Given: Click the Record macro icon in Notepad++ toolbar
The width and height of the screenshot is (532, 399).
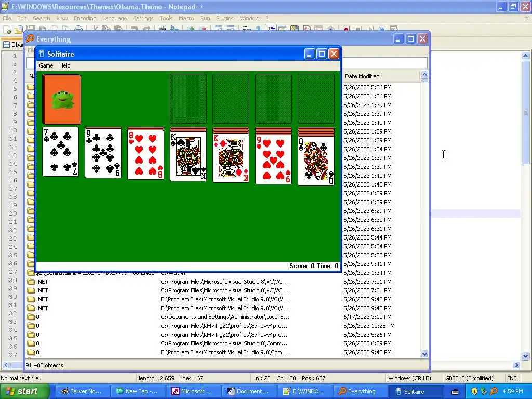Looking at the screenshot, I should point(345,29).
